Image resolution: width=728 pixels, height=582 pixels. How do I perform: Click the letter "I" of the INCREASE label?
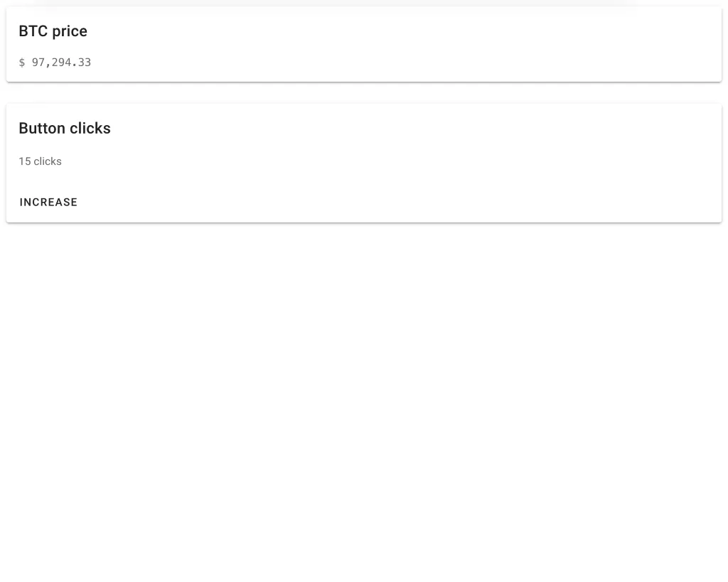(x=22, y=203)
